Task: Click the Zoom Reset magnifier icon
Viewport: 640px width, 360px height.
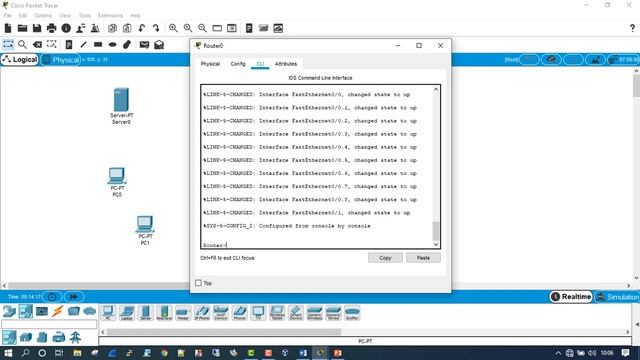Action: [x=188, y=28]
